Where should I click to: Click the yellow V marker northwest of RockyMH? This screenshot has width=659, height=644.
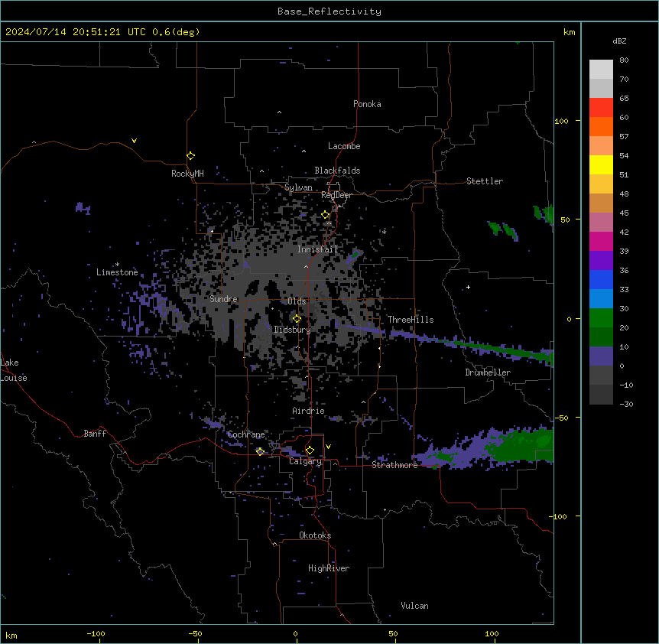(x=134, y=141)
